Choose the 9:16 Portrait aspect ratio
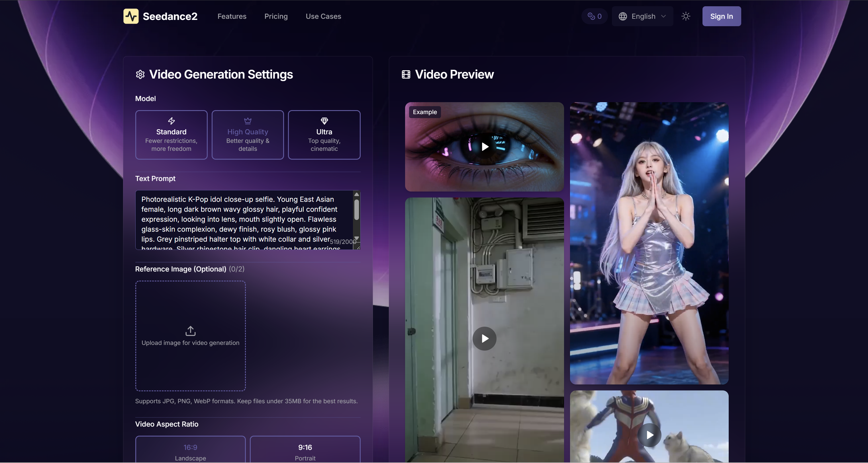868x463 pixels. pyautogui.click(x=305, y=450)
